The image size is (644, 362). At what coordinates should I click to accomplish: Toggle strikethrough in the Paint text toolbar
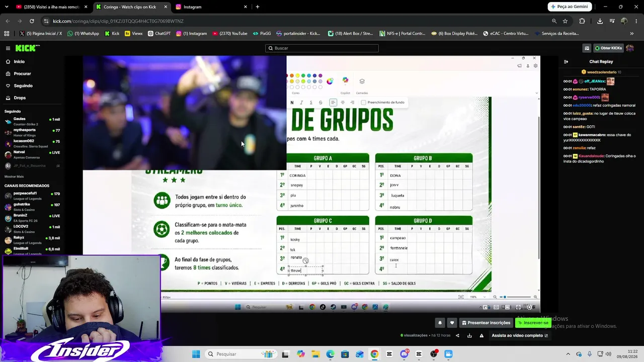pos(320,103)
